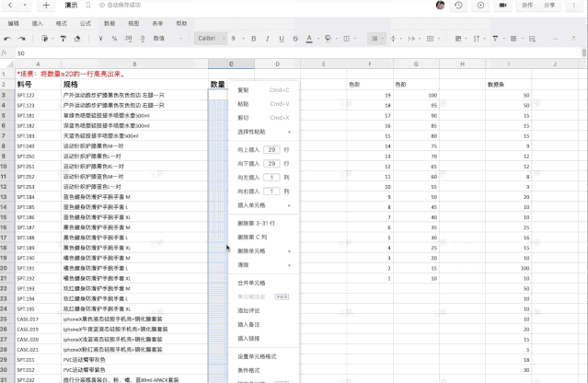Viewport: 588px width, 383px height.
Task: Click the .0 decimal places icon
Action: [143, 39]
